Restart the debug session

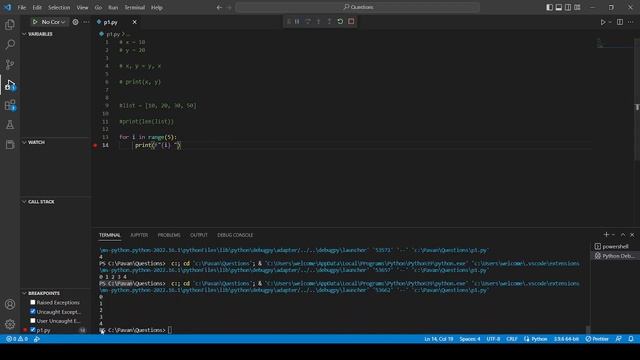point(340,21)
